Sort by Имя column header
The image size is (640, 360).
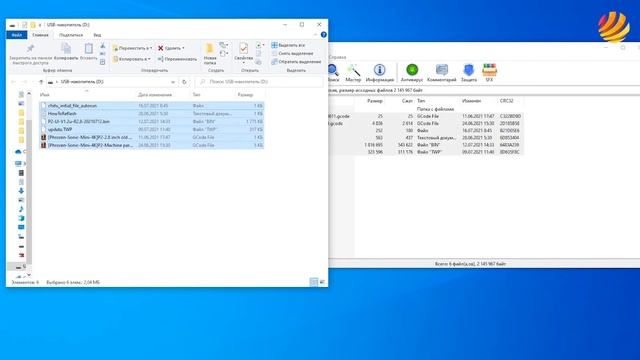coord(44,95)
